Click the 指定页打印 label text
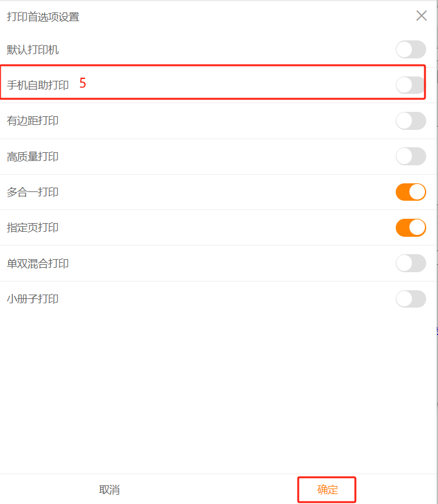This screenshot has width=438, height=504. point(33,227)
